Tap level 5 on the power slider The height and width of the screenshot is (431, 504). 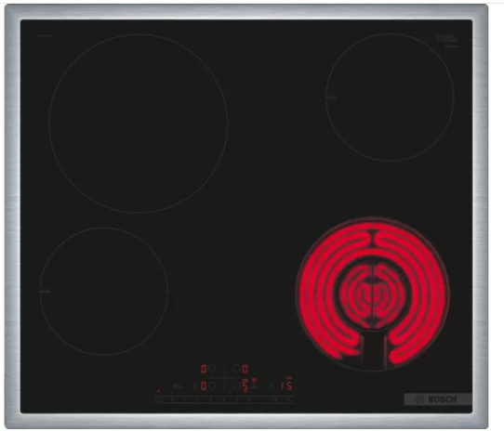point(236,398)
